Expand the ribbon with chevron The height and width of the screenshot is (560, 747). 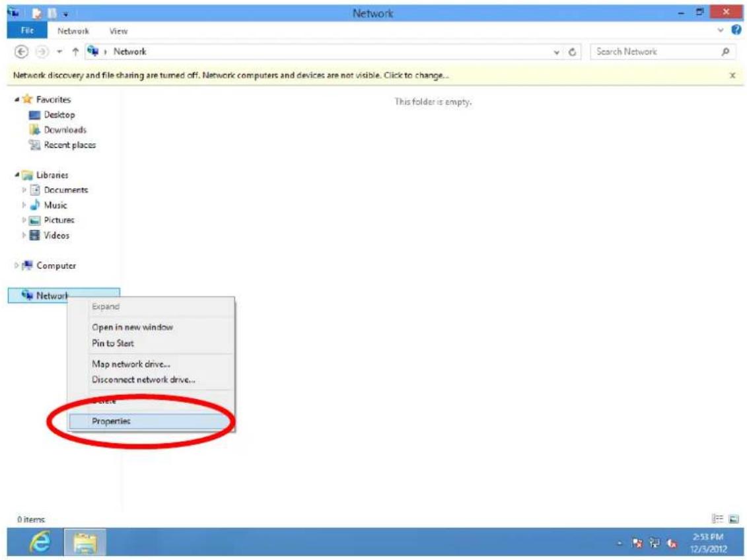(721, 30)
